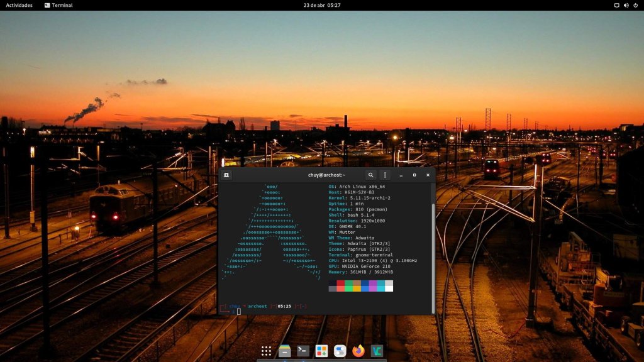Click the new tab icon in terminal header
Screen dimensions: 644x362
click(227, 175)
